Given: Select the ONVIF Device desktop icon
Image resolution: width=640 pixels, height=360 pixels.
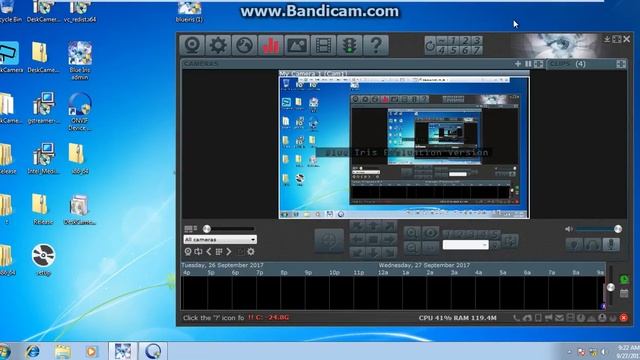Looking at the screenshot, I should click(80, 111).
